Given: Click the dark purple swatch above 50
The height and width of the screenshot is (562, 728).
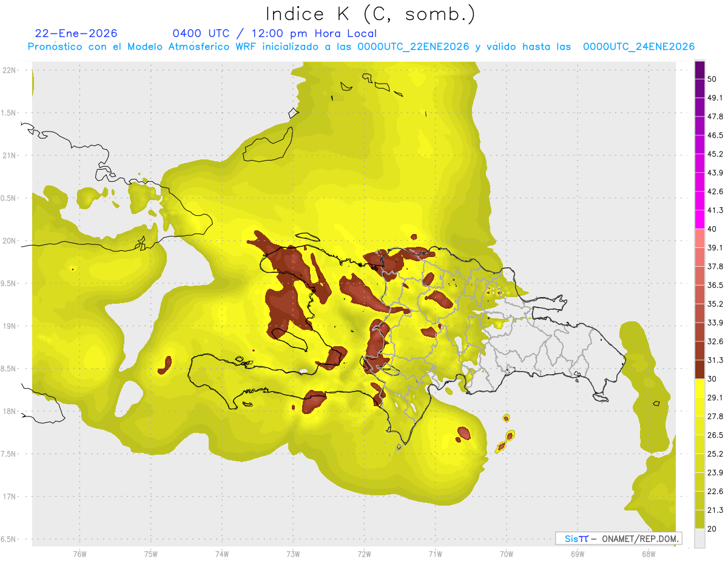Looking at the screenshot, I should pyautogui.click(x=699, y=70).
